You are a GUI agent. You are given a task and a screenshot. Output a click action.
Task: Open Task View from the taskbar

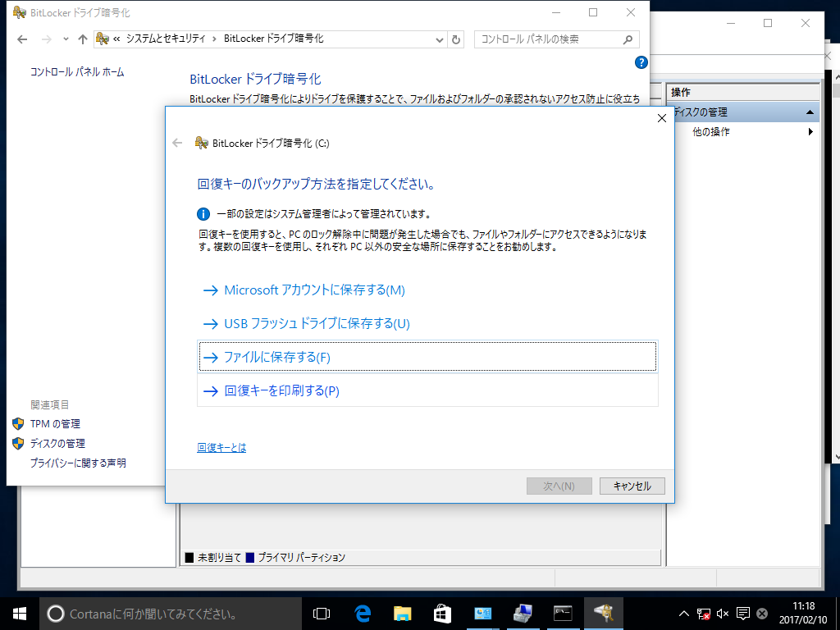(x=322, y=614)
